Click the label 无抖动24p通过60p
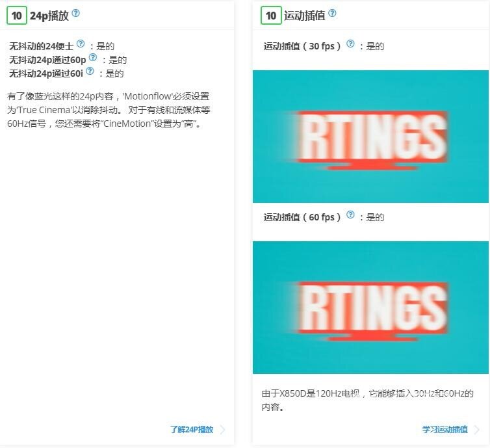This screenshot has height=448, width=490. tap(47, 60)
